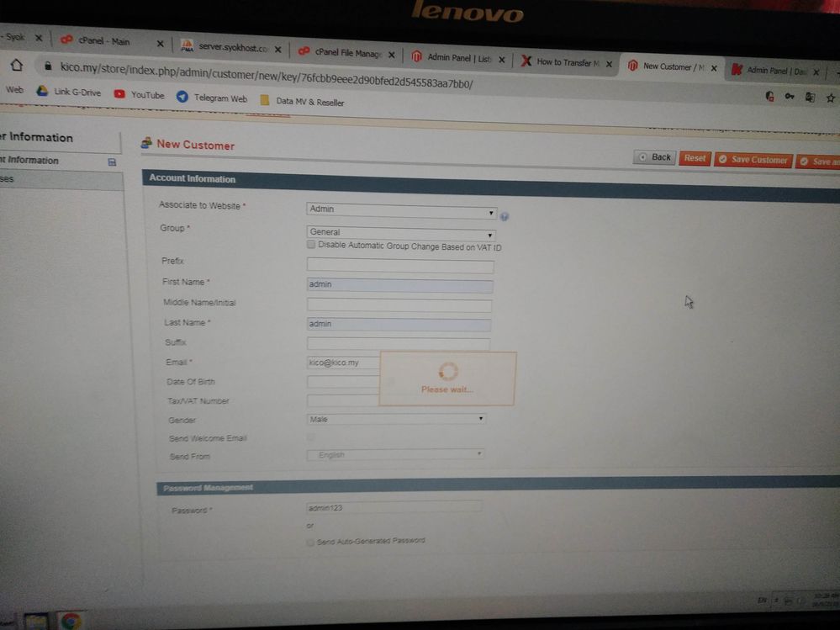Toggle the Send Welcome Email checkbox
840x630 pixels.
pyautogui.click(x=311, y=437)
